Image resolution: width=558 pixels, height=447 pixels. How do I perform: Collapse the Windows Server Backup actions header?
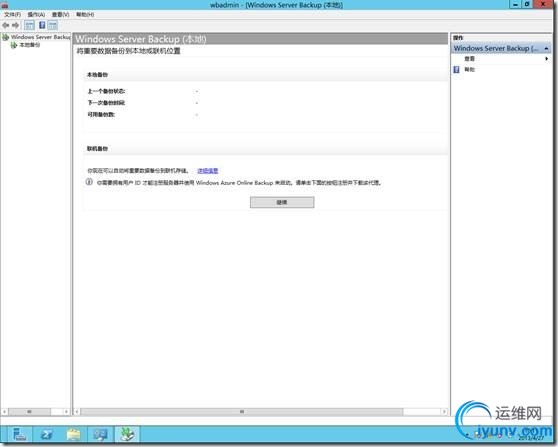click(x=546, y=48)
